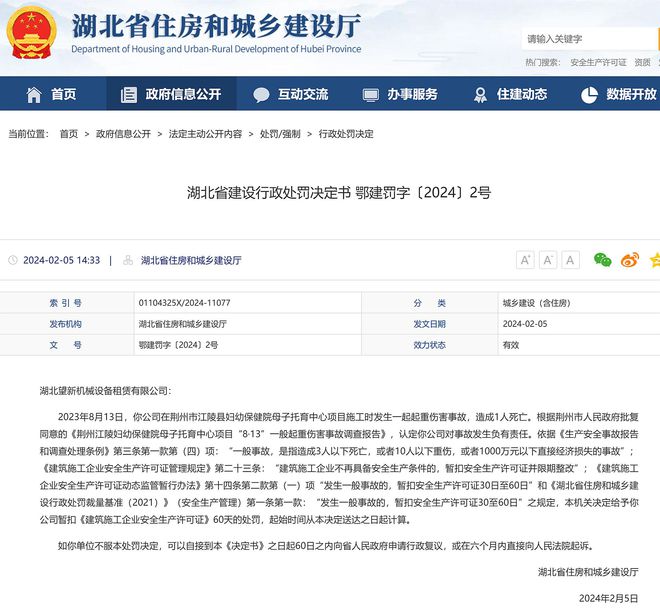Viewport: 660px width, 615px height.
Task: Click the organization icon beside the source name
Action: [128, 260]
